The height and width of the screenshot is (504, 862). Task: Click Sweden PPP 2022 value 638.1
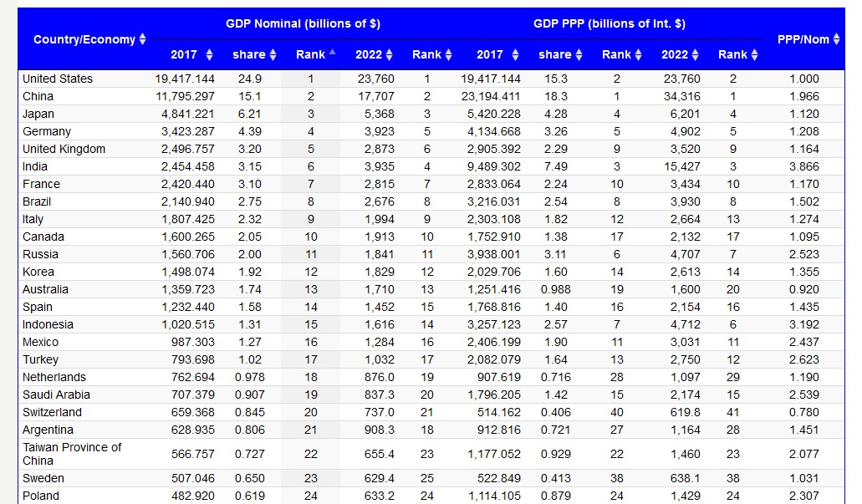point(685,479)
